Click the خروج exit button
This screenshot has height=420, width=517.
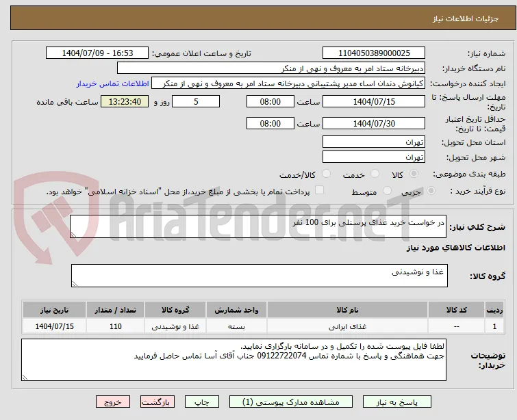coord(113,402)
